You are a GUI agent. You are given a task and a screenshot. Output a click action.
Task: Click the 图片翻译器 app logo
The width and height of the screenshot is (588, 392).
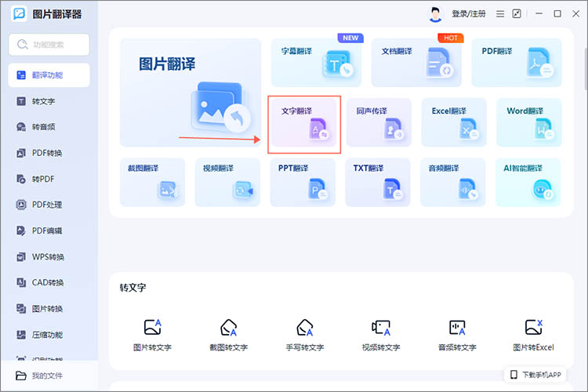[19, 14]
